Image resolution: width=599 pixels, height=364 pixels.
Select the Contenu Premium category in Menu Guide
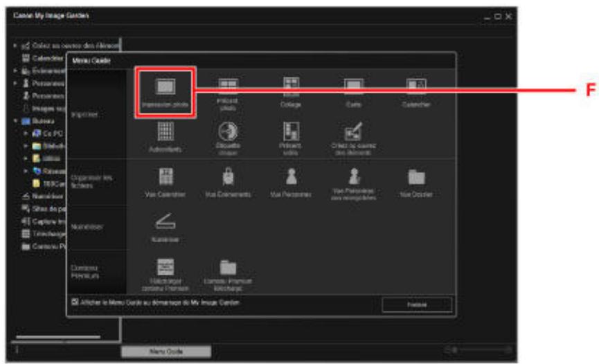(x=84, y=272)
